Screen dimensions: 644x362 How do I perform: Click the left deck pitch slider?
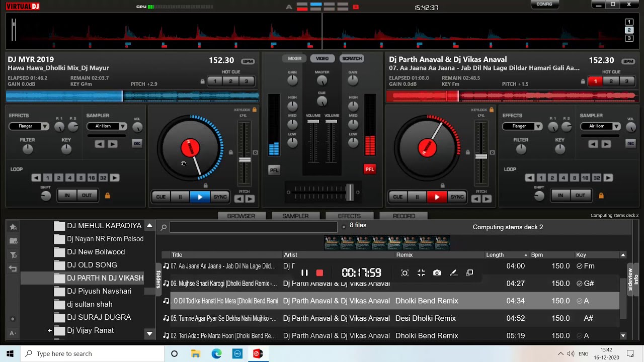pos(245,159)
